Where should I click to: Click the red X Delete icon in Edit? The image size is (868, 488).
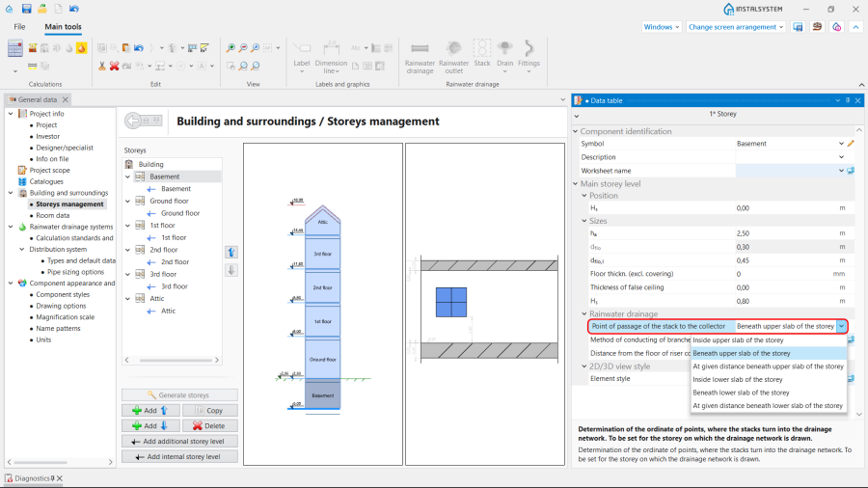114,66
